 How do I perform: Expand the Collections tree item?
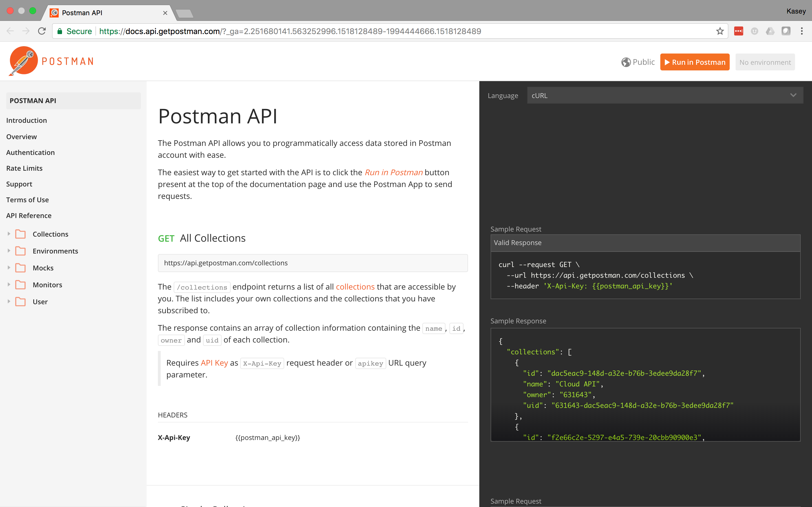pos(8,233)
